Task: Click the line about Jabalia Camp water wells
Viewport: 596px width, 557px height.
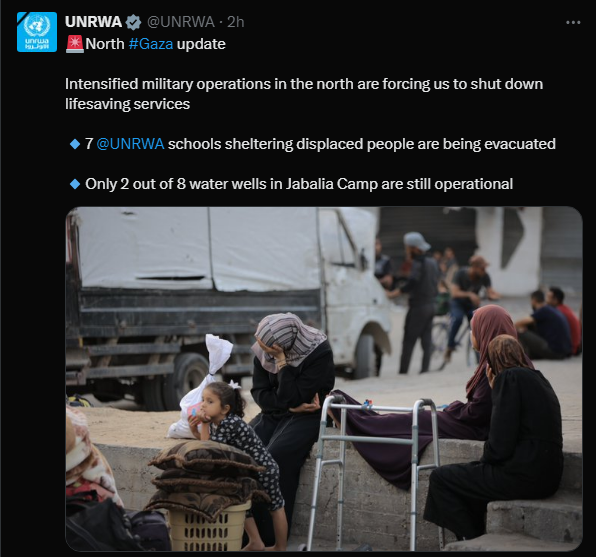Action: pyautogui.click(x=299, y=184)
